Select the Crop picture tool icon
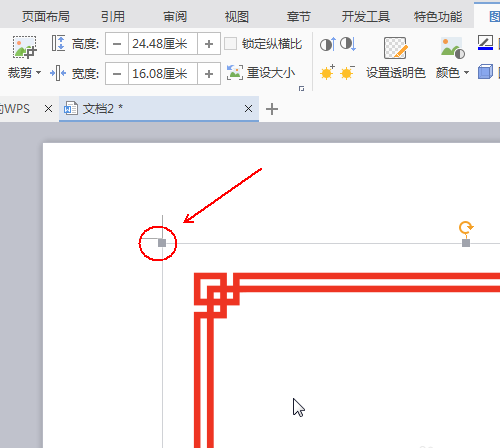Screen dimensions: 500x448 pyautogui.click(x=24, y=47)
